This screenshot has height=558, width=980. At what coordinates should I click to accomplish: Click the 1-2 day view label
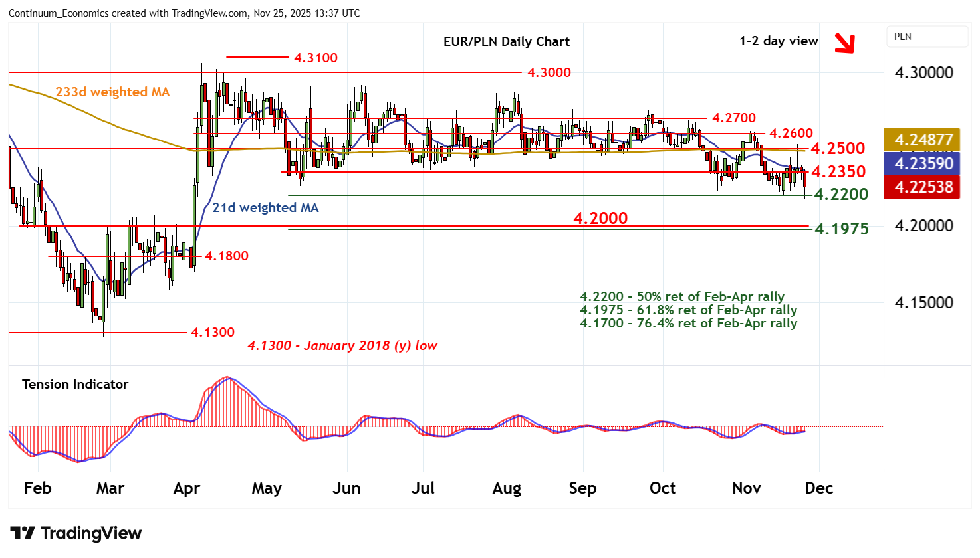[x=779, y=41]
